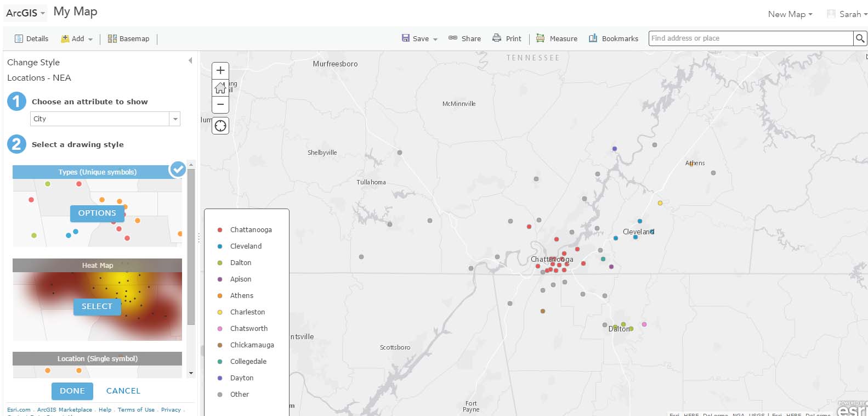Share the map via Share button

click(464, 38)
